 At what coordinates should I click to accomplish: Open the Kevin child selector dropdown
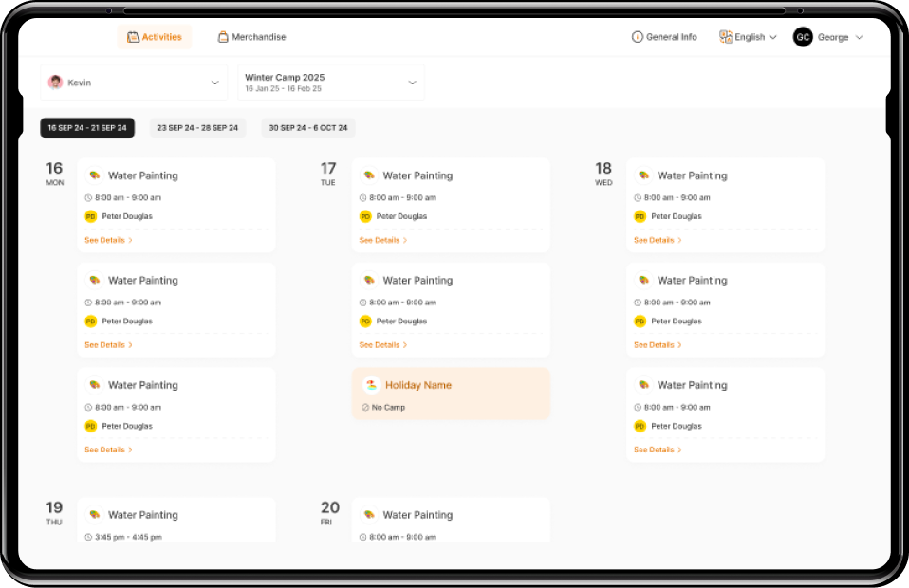pyautogui.click(x=215, y=83)
